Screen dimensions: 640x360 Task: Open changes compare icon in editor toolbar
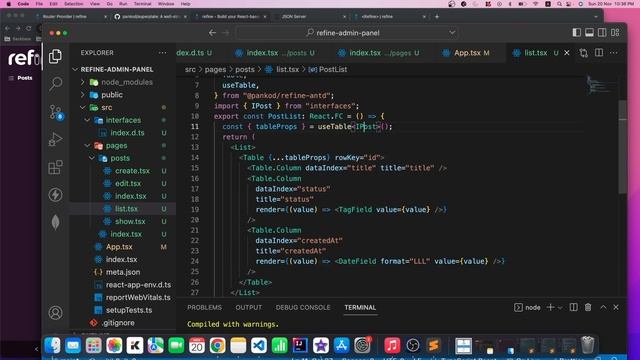pyautogui.click(x=584, y=53)
